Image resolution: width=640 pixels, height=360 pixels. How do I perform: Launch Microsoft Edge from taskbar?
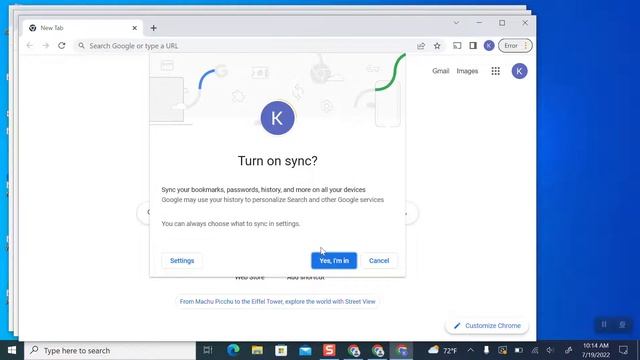233,350
